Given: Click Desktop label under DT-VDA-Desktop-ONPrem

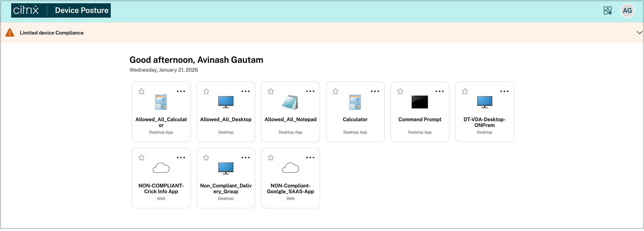Looking at the screenshot, I should [484, 132].
